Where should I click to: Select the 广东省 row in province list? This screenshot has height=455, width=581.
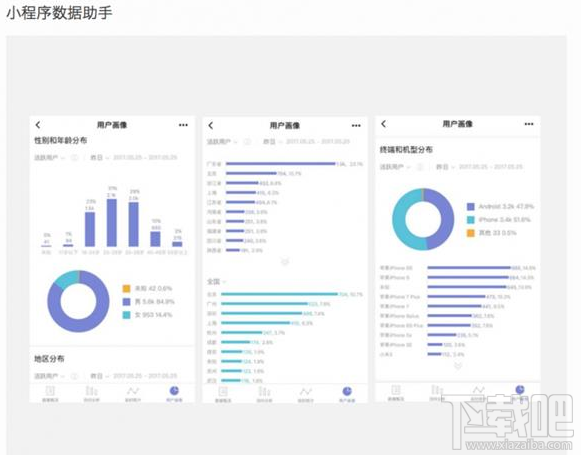tap(285, 164)
